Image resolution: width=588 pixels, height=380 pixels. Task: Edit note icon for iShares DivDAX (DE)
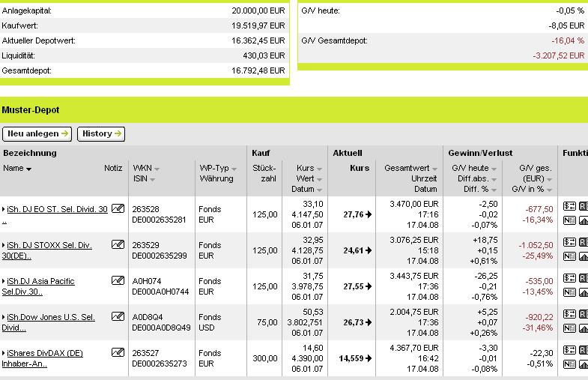click(118, 352)
